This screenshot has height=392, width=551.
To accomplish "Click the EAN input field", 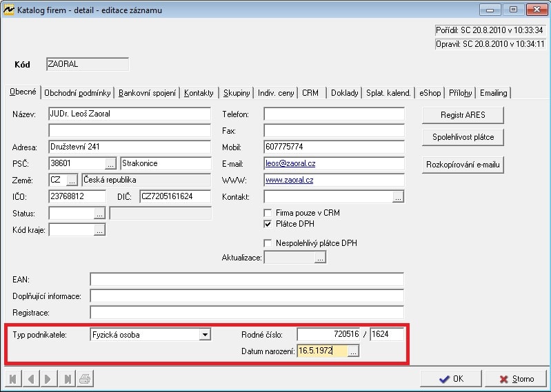I will click(247, 280).
